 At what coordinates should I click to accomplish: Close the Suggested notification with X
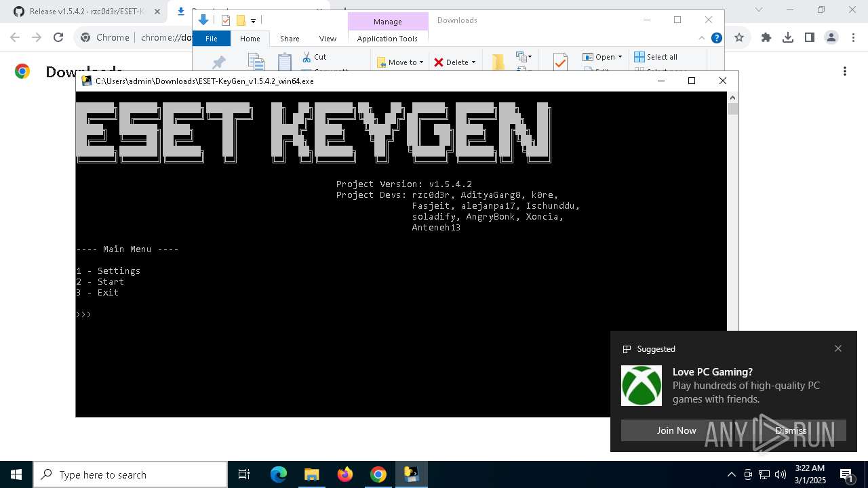coord(838,348)
